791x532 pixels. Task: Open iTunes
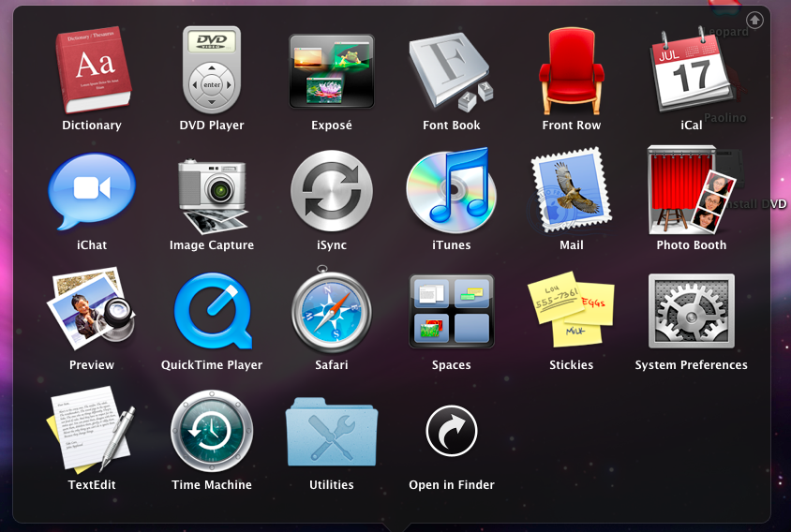[451, 189]
